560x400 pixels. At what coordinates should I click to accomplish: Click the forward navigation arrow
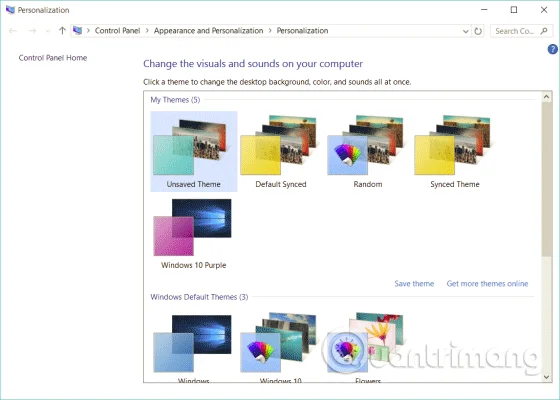coord(32,31)
